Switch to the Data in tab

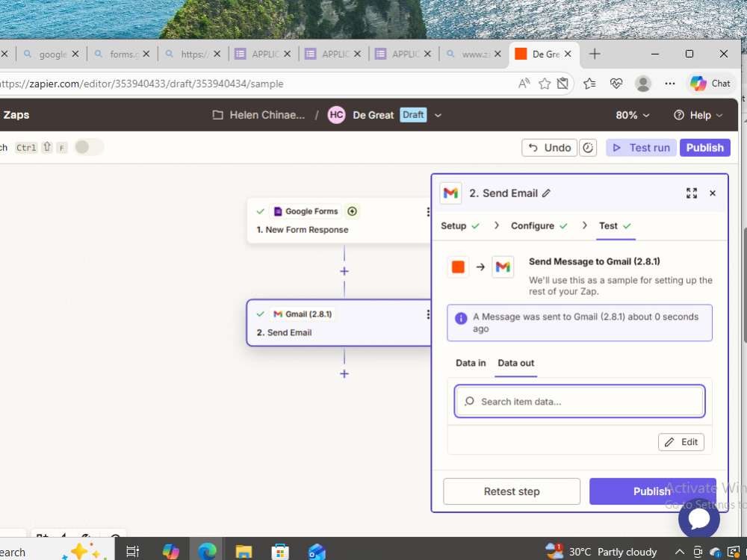471,363
